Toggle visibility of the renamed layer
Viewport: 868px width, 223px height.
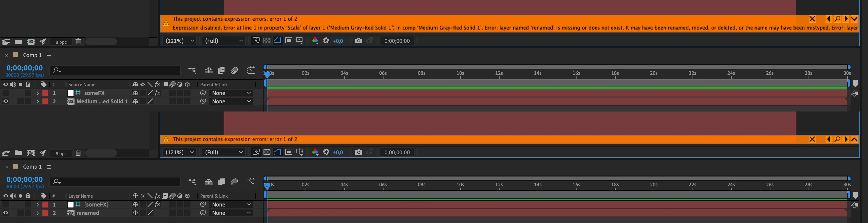pos(6,213)
